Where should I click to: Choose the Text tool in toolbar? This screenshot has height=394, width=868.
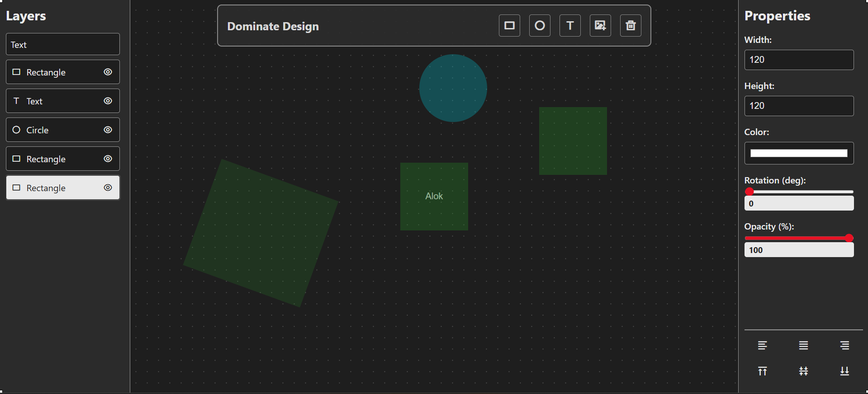[x=570, y=26]
